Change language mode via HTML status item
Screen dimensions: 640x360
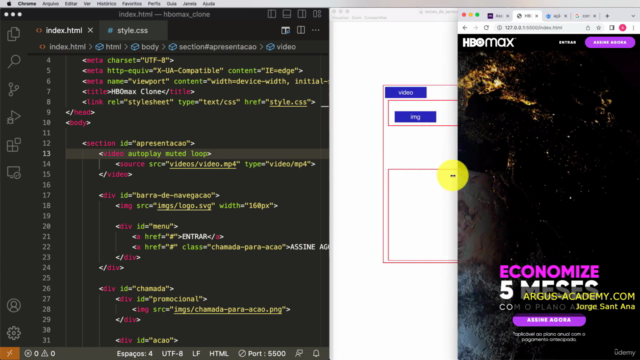(219, 353)
